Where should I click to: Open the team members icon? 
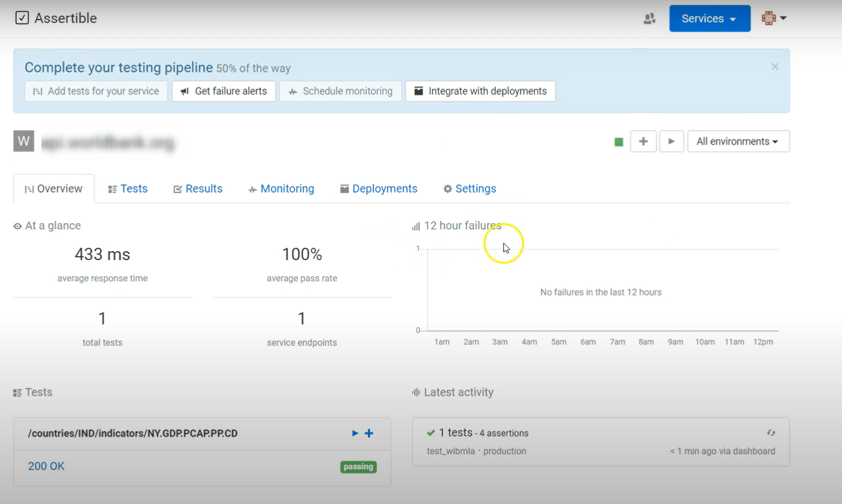point(649,18)
